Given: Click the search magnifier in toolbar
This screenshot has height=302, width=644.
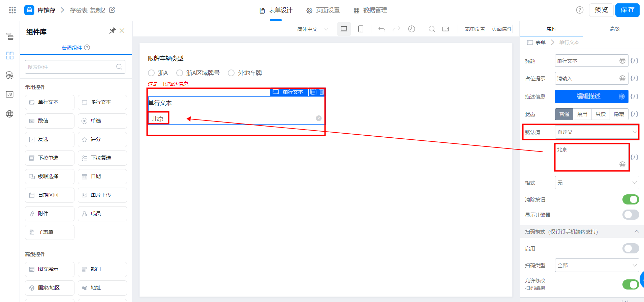Looking at the screenshot, I should click(432, 29).
